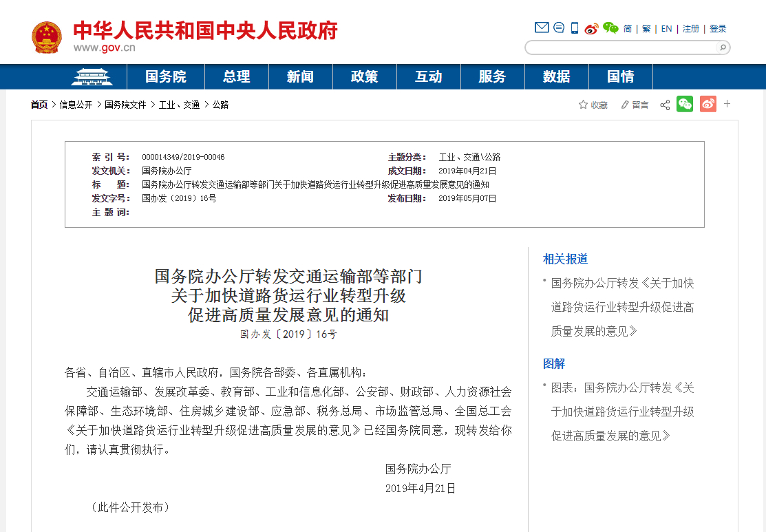Go to the 数据 navigation section

point(556,76)
